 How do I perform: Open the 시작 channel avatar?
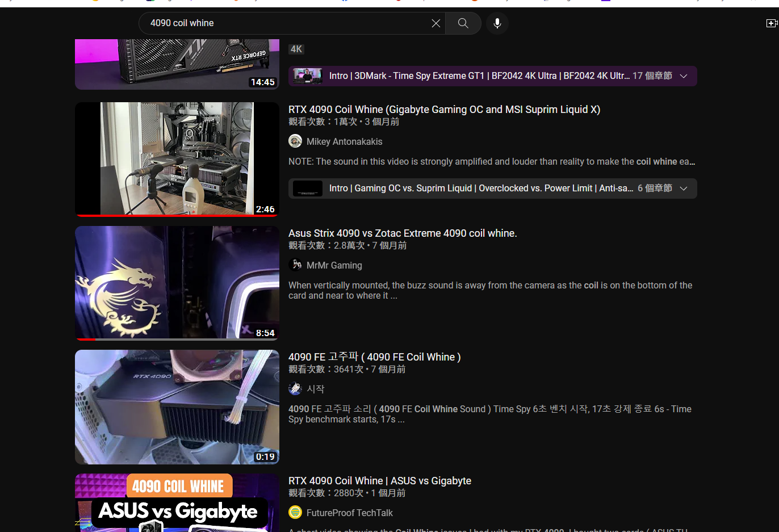click(x=295, y=389)
